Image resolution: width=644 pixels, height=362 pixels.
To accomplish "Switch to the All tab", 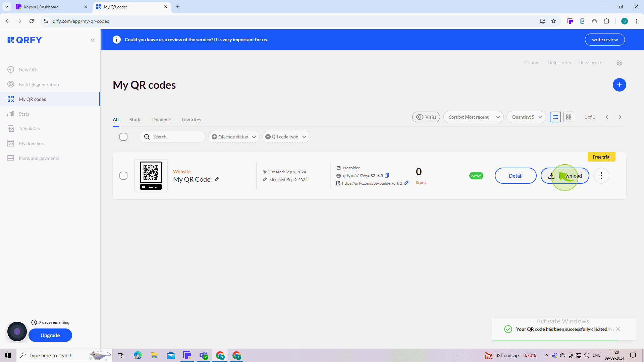I will click(x=116, y=120).
